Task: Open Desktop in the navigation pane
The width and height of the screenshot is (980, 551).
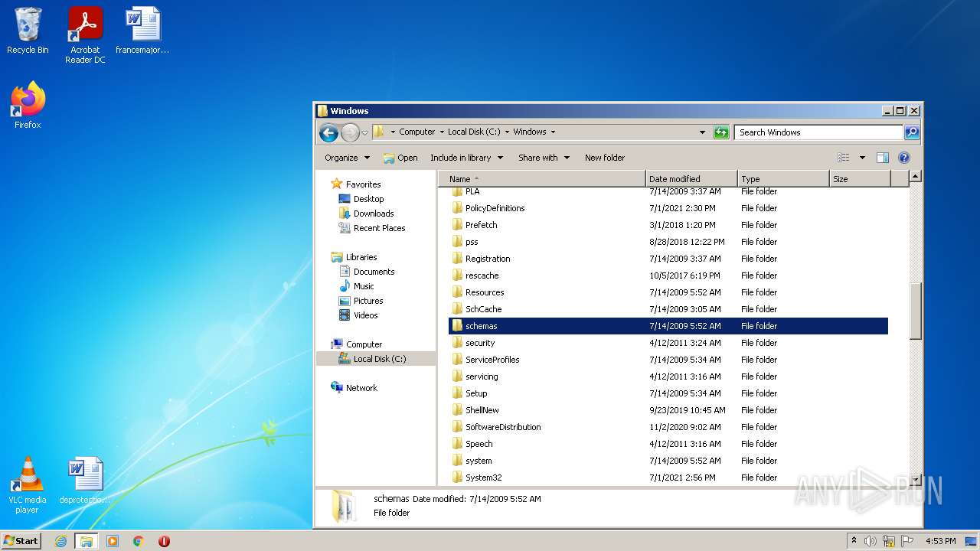Action: pos(368,199)
